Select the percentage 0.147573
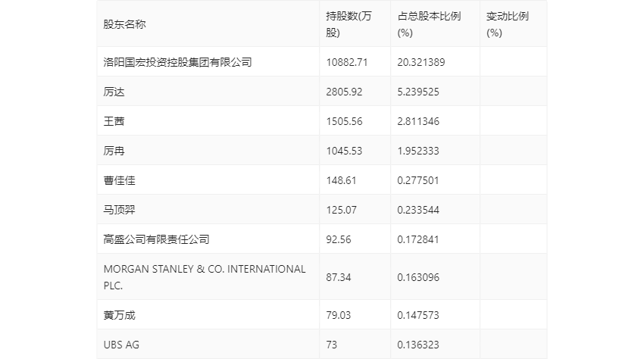644x359 pixels. point(418,315)
